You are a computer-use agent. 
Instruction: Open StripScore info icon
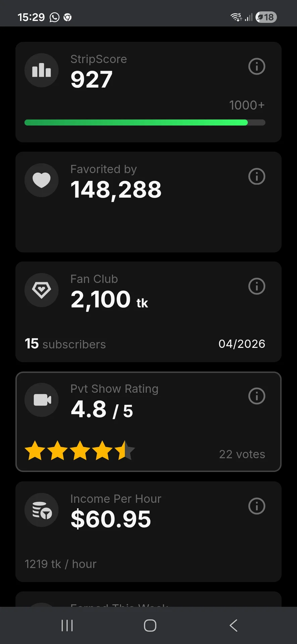(257, 66)
